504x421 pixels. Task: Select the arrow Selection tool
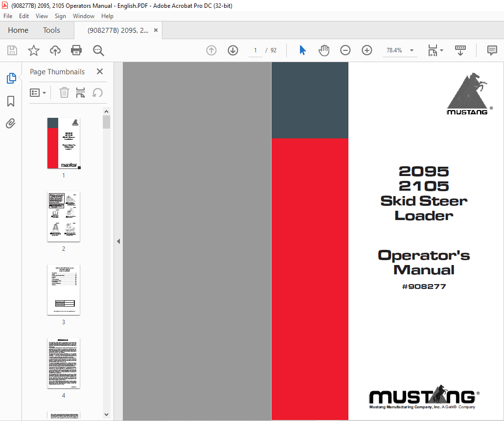pos(302,50)
